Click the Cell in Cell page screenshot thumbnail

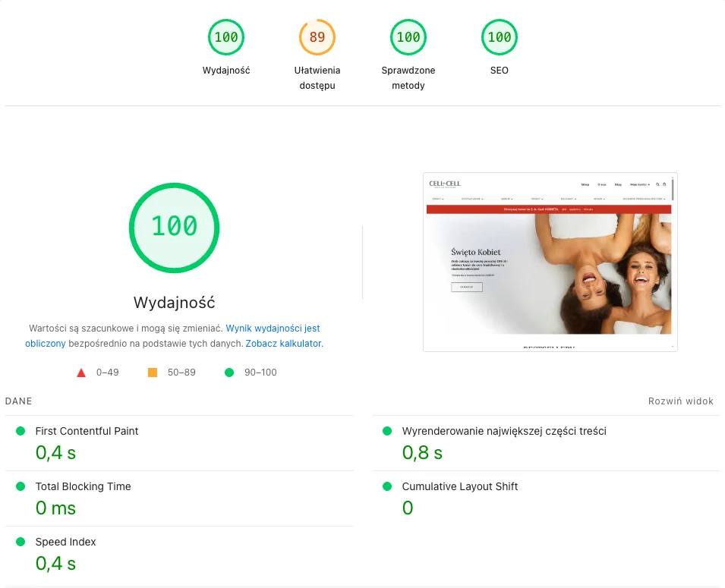550,262
